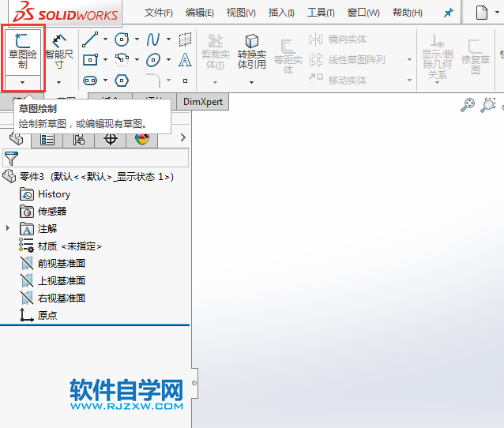The image size is (504, 428).
Task: Activate the Ellipse sketch tool
Action: click(x=153, y=60)
